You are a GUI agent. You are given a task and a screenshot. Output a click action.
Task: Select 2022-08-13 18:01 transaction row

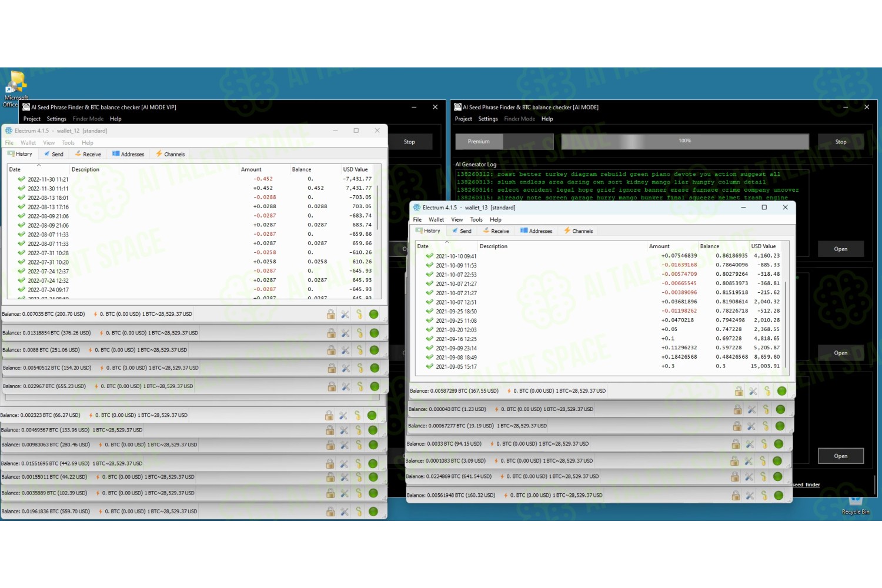[191, 198]
